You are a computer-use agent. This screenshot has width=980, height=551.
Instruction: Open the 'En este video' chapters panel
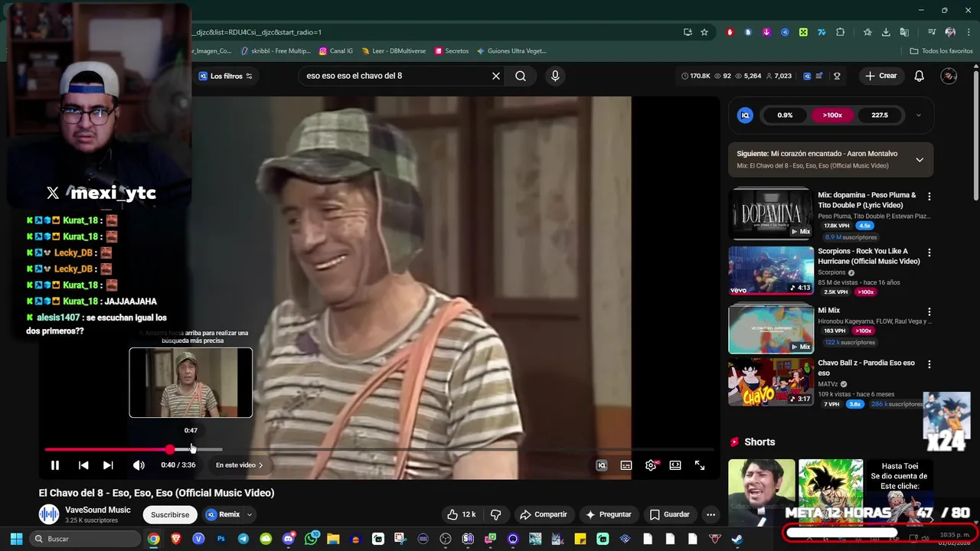pyautogui.click(x=239, y=465)
